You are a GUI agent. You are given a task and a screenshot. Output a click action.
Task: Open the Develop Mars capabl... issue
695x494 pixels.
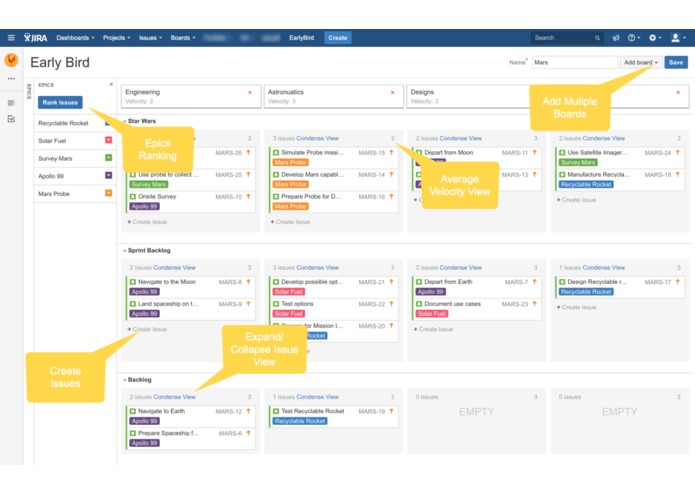pyautogui.click(x=312, y=175)
